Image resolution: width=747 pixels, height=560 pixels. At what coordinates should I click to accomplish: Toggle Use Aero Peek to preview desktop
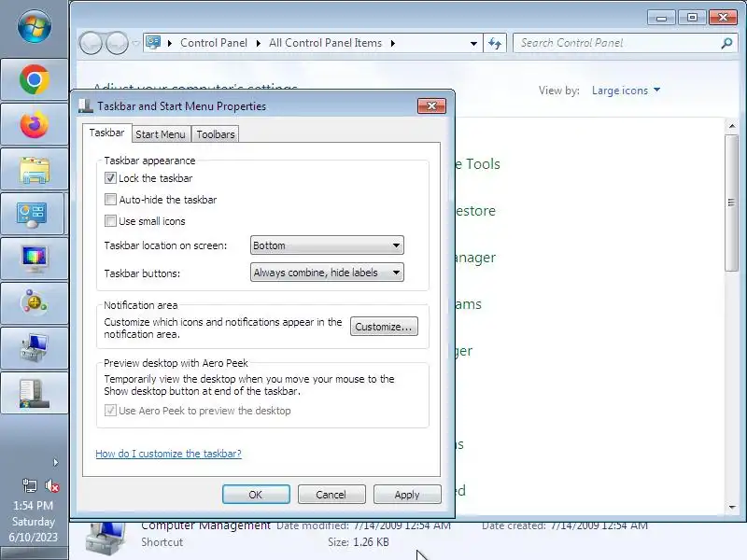coord(110,410)
